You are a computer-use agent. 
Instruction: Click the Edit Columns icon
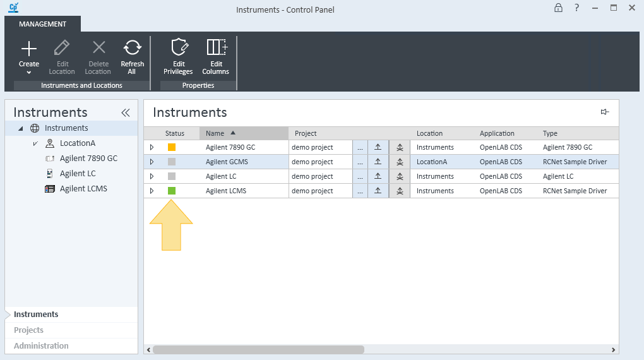click(x=217, y=47)
